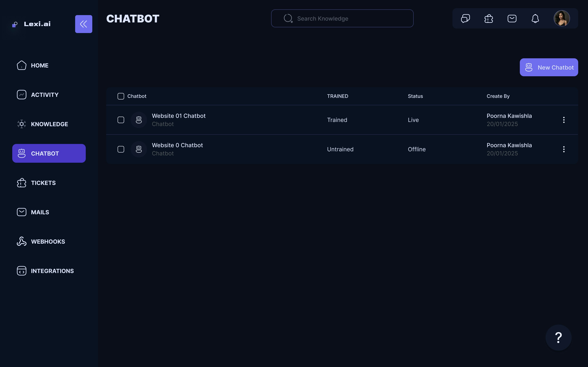The height and width of the screenshot is (367, 588).
Task: Click Website 0 Chatbot robot avatar icon
Action: [139, 149]
